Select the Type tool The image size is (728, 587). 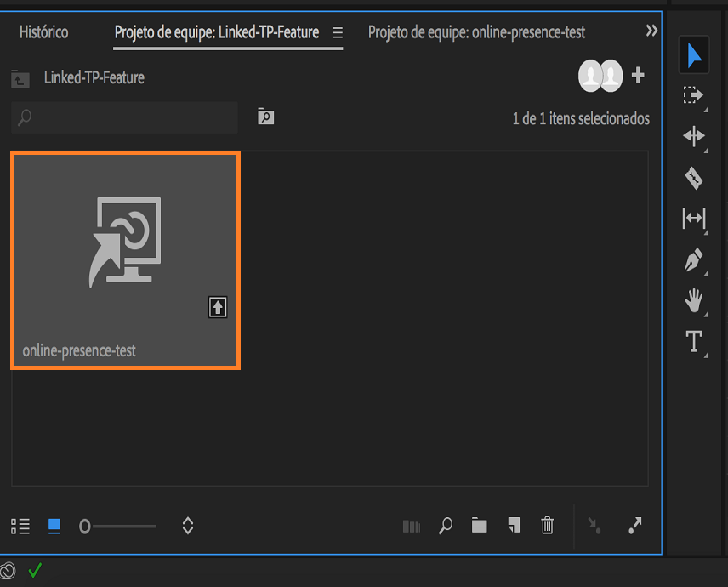tap(694, 341)
